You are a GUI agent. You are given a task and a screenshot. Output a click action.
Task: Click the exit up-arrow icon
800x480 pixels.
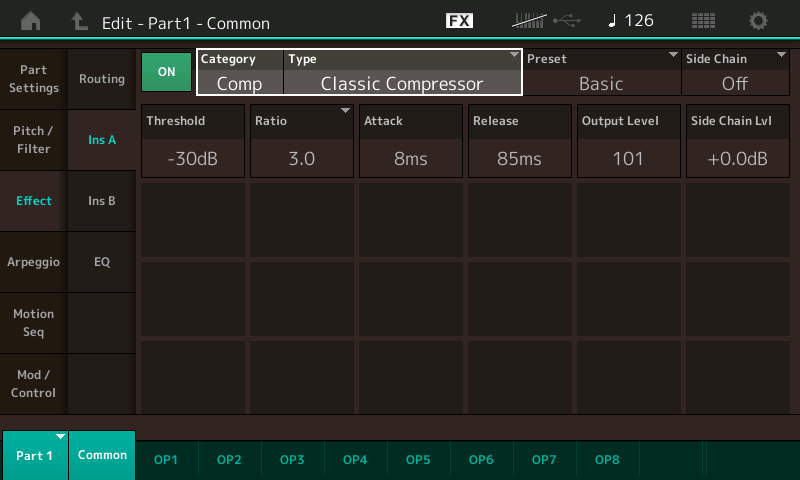[79, 21]
